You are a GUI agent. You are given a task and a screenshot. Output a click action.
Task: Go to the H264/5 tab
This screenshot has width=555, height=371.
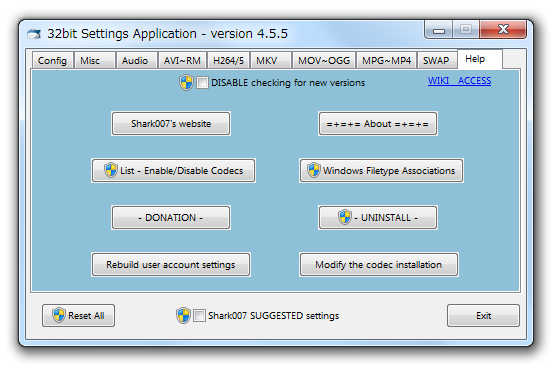click(228, 60)
